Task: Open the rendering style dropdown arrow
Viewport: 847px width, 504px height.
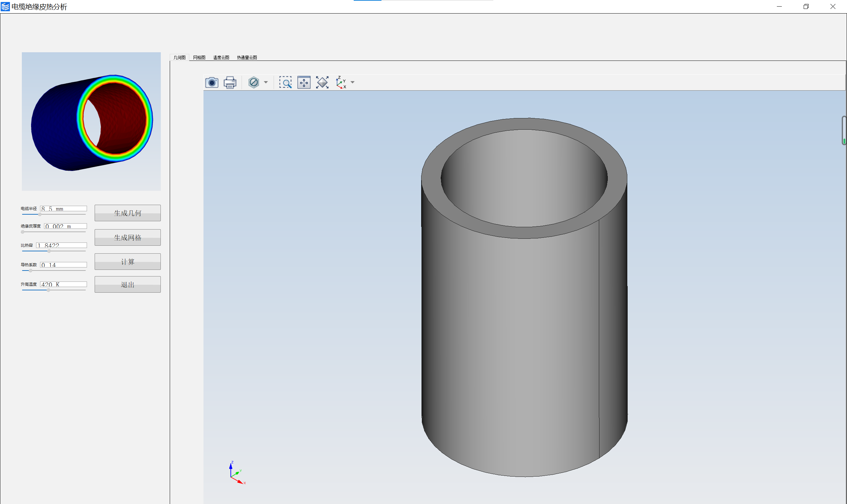Action: coord(266,83)
